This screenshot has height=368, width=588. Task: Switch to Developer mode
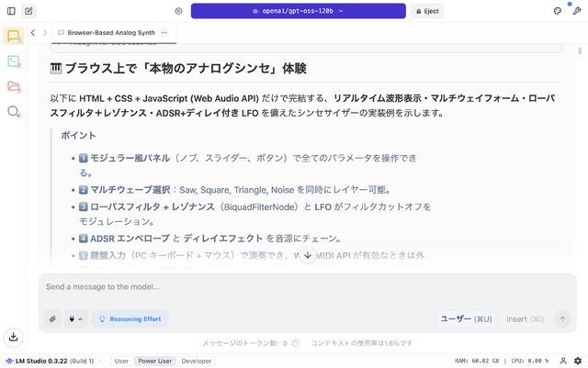(196, 361)
